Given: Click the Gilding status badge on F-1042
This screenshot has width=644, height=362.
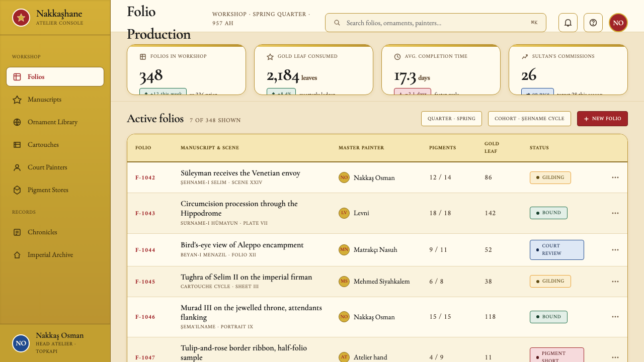Looking at the screenshot, I should point(550,177).
